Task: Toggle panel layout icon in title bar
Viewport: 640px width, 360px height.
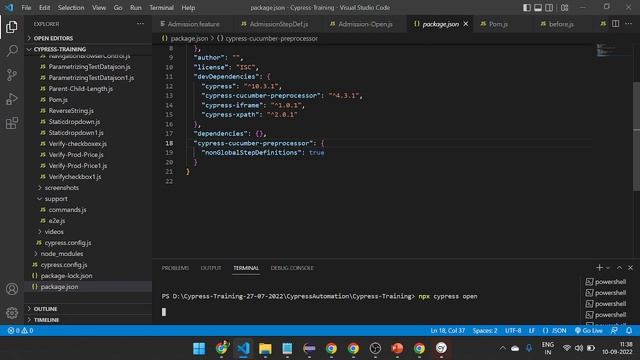Action: [538, 8]
